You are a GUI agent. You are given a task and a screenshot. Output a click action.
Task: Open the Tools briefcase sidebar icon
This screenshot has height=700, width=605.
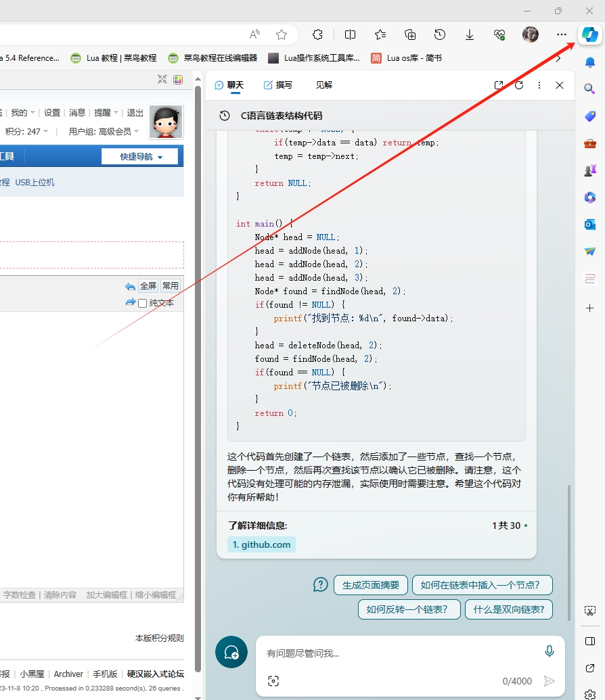(590, 143)
